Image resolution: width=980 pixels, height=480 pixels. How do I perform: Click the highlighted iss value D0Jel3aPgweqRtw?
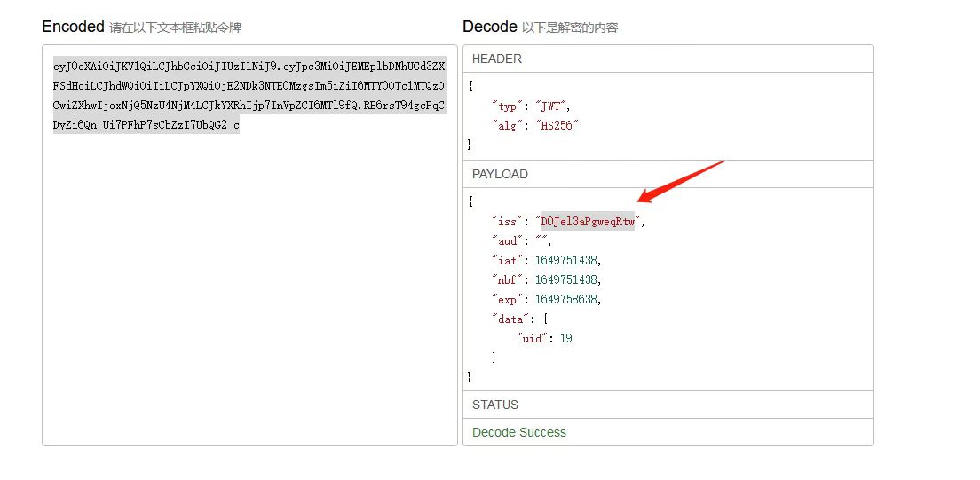click(x=588, y=222)
